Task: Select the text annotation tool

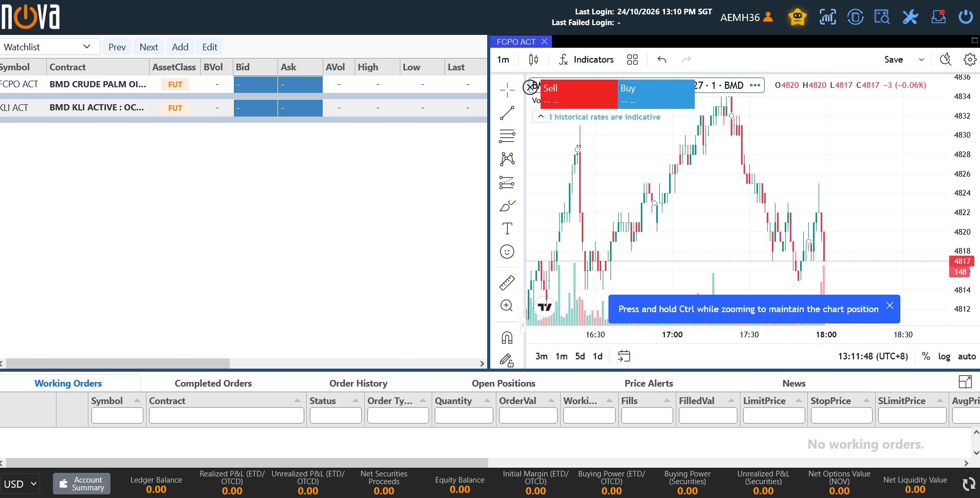Action: tap(507, 228)
